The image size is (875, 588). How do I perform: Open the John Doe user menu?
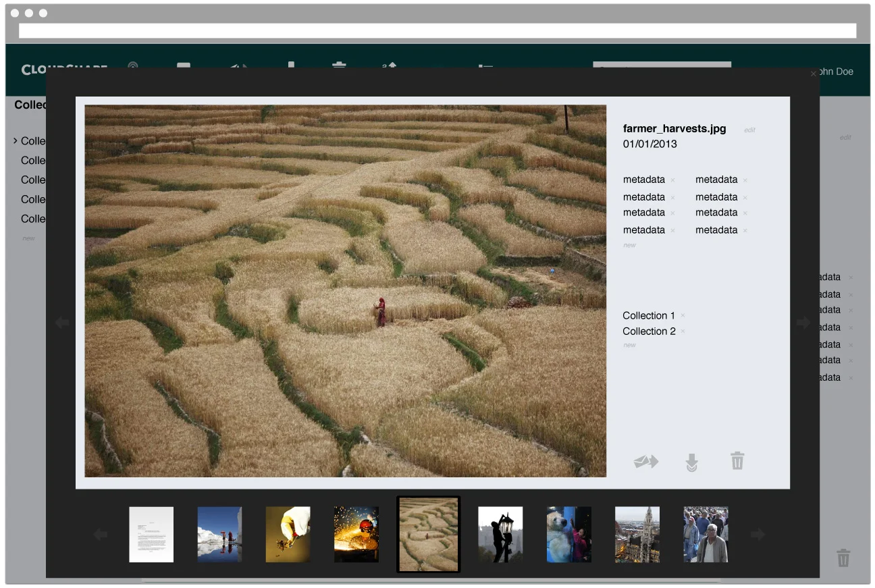click(x=836, y=72)
